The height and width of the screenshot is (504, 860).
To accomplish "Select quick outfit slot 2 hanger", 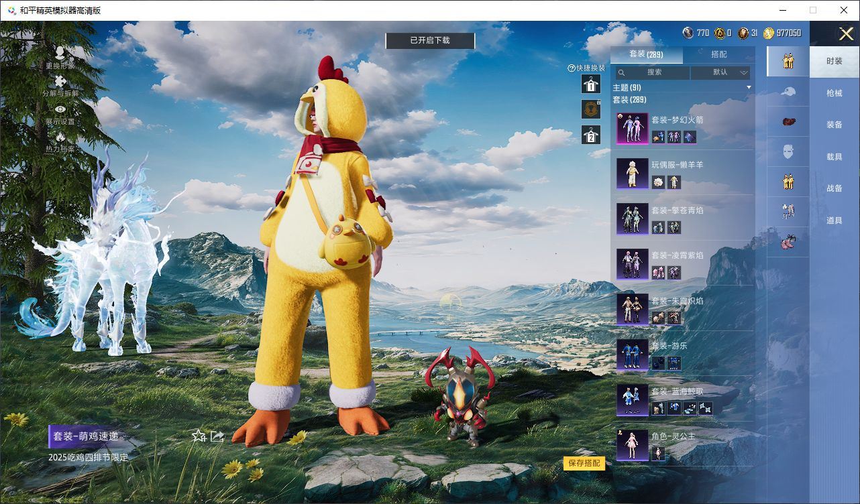I will tap(590, 135).
